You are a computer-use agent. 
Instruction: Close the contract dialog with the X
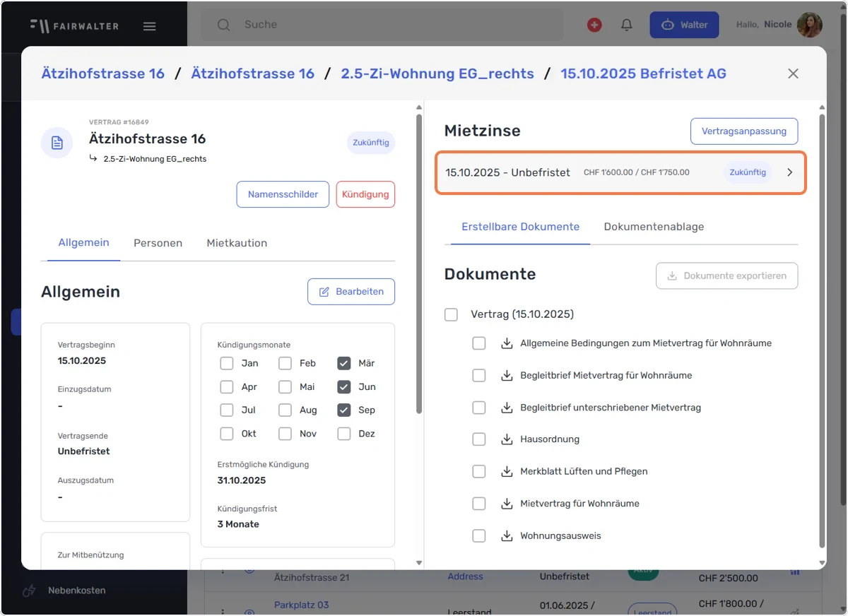pyautogui.click(x=794, y=73)
